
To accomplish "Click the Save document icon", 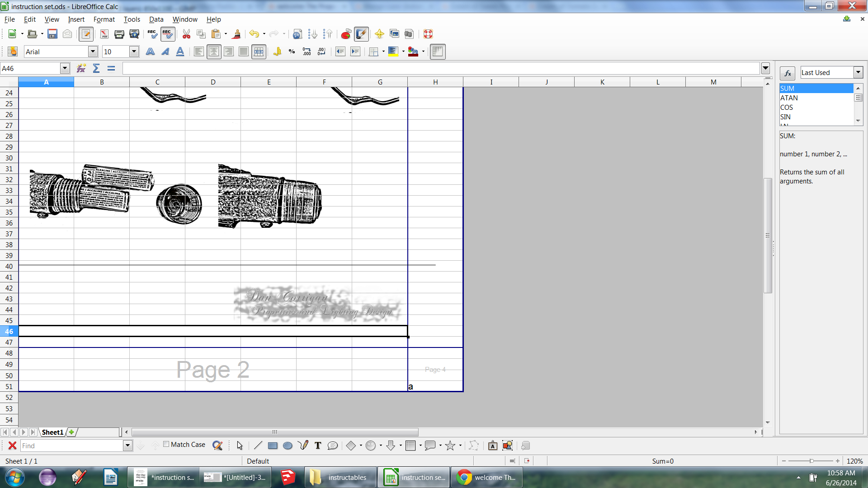I will click(x=52, y=34).
